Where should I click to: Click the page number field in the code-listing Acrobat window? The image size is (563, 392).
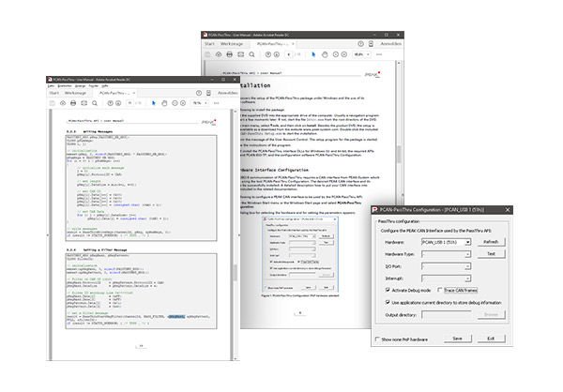tap(130, 103)
